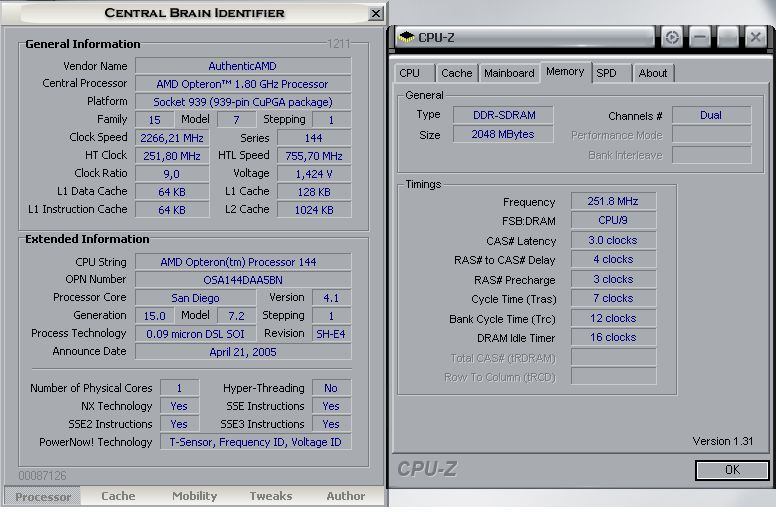This screenshot has width=776, height=512.
Task: Click the SSE3 Instructions value Yes
Action: [x=331, y=424]
